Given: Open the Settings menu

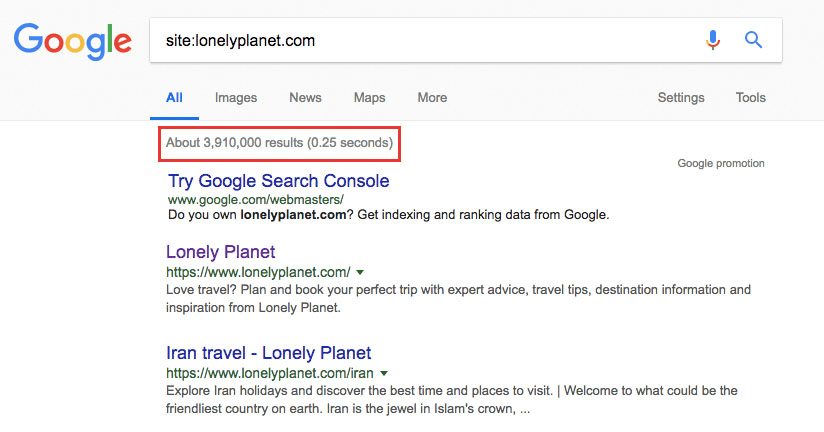Looking at the screenshot, I should click(x=681, y=98).
